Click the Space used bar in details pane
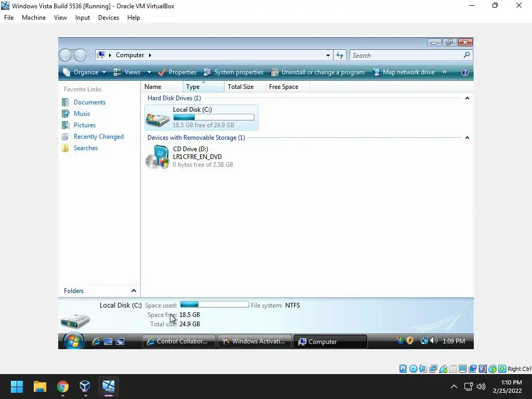Screen dimensions: 532x399 point(215,304)
